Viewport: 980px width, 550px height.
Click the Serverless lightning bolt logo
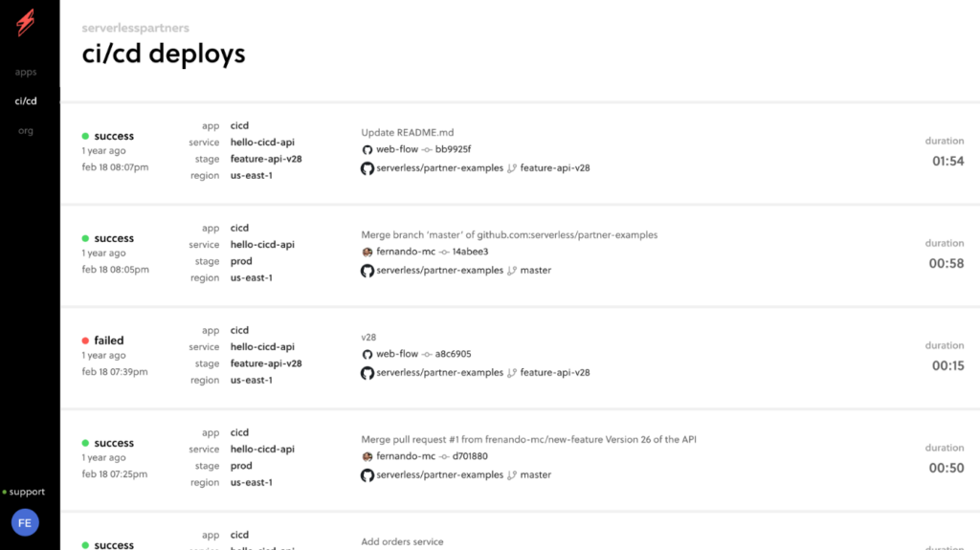pyautogui.click(x=25, y=22)
